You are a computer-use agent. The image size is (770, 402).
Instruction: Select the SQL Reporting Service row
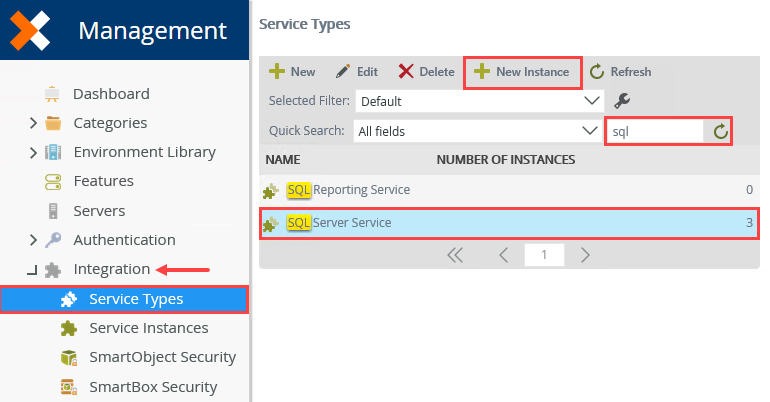click(509, 190)
